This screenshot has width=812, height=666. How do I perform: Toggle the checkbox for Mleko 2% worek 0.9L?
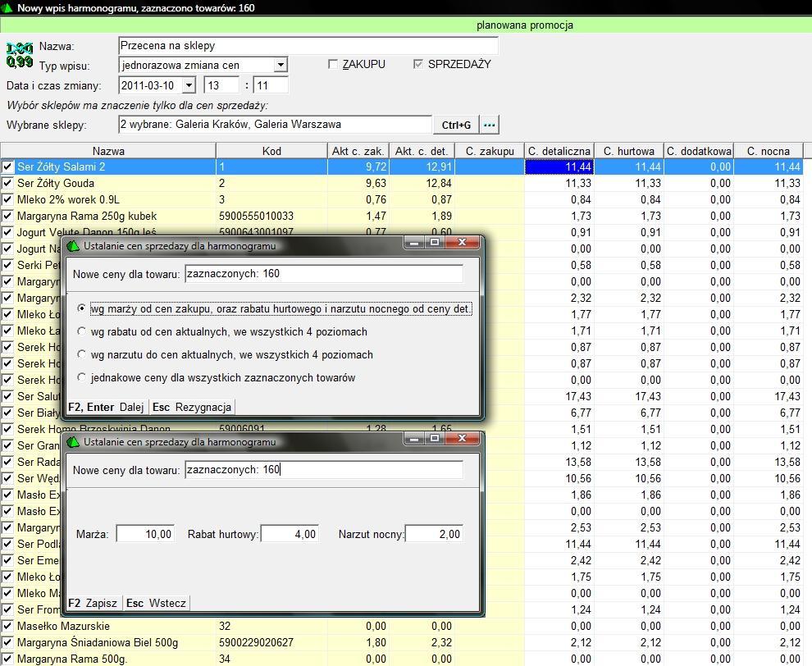click(7, 199)
